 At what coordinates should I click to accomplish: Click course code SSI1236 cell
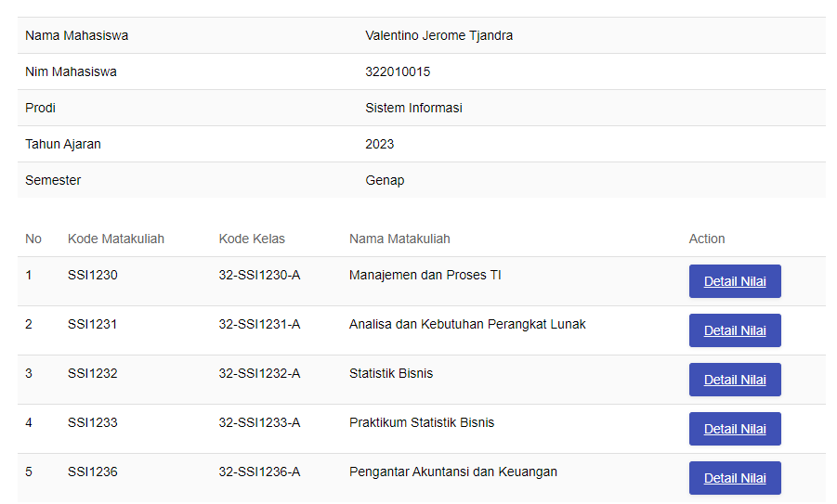(93, 472)
